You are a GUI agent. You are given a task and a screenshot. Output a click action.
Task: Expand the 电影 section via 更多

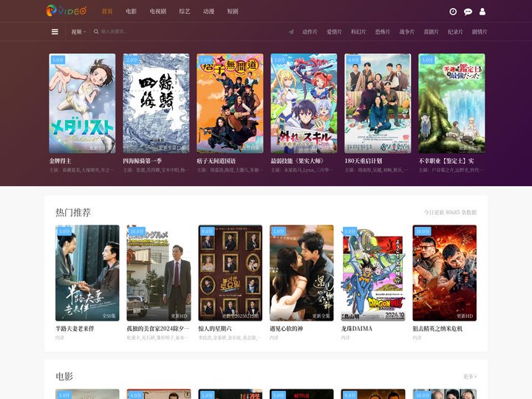(x=470, y=376)
